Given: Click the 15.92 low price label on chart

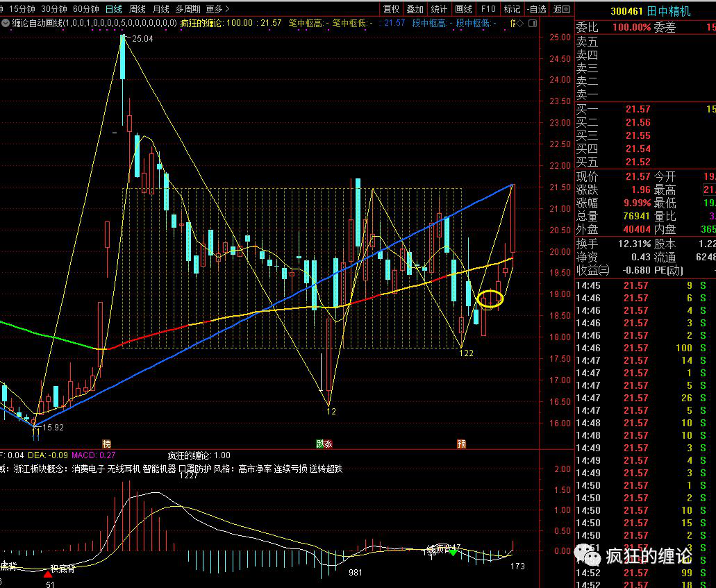Looking at the screenshot, I should pyautogui.click(x=53, y=428).
